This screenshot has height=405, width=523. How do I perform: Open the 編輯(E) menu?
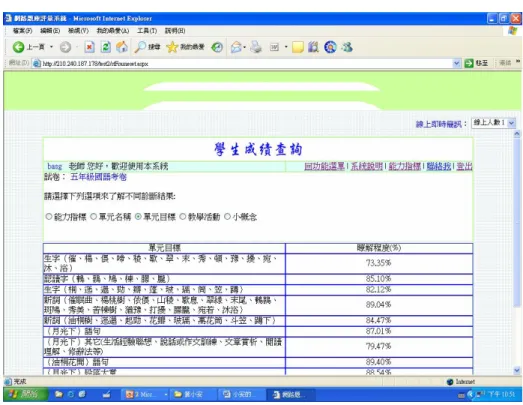tap(50, 31)
